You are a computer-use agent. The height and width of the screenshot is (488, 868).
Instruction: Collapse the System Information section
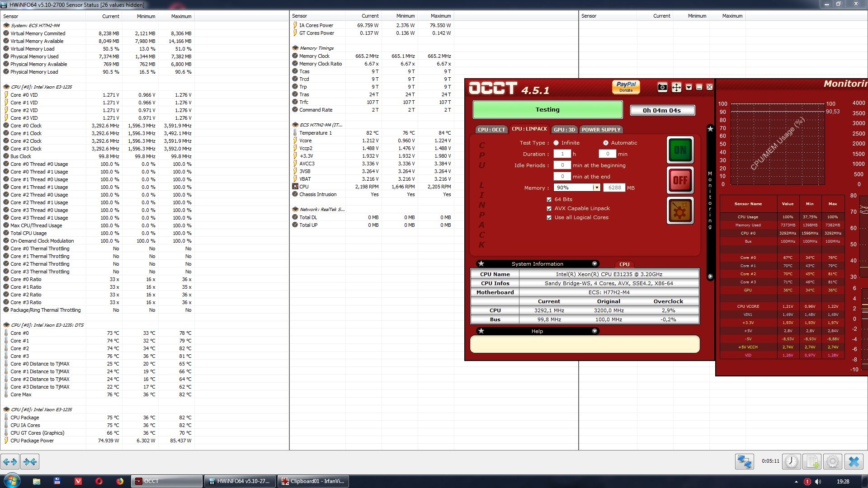594,264
